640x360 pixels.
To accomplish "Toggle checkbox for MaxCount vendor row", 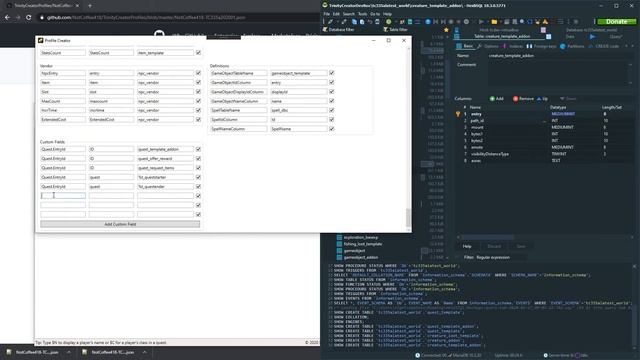I will 198,101.
